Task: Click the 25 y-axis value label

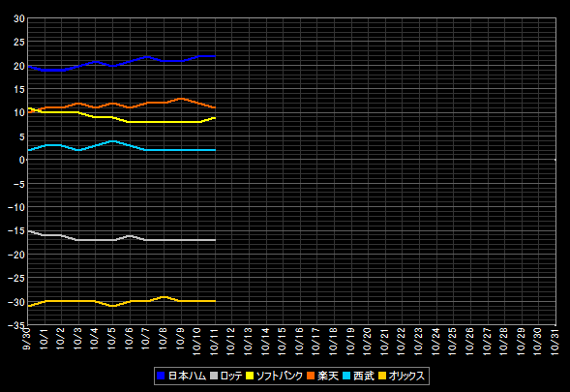Action: tap(19, 43)
